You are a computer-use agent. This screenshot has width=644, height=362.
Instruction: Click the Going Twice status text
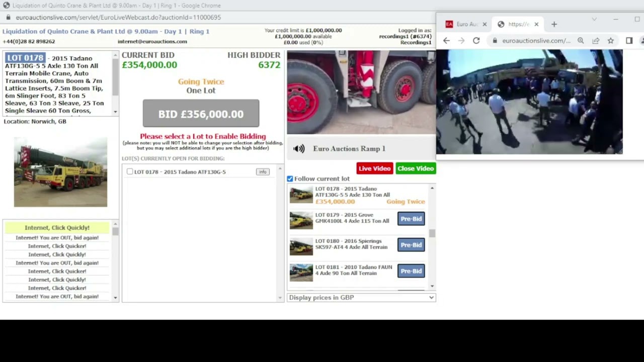201,81
